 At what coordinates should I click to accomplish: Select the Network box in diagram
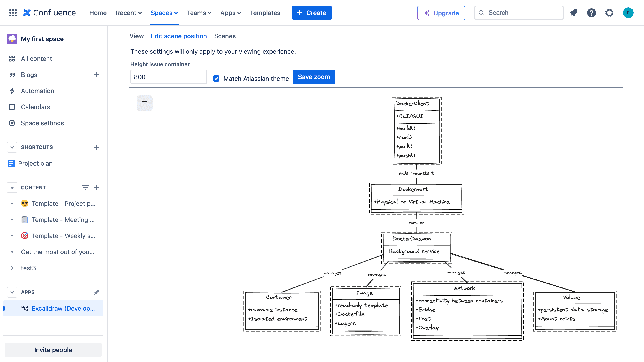pyautogui.click(x=467, y=311)
